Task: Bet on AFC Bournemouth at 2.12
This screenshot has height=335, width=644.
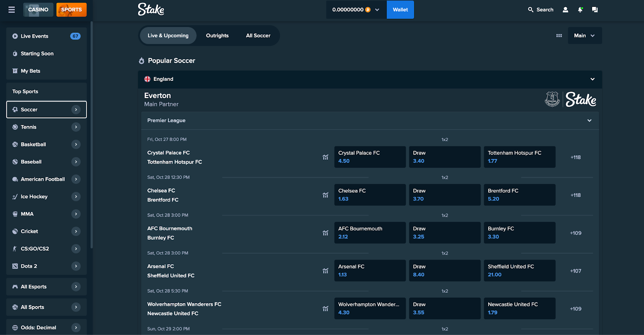Action: click(370, 233)
